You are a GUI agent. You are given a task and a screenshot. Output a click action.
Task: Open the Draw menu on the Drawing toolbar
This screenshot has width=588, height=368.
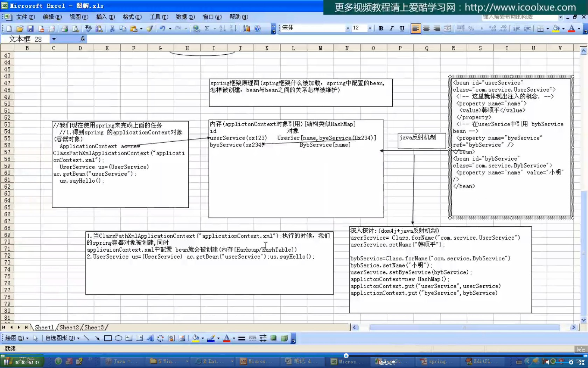(16, 338)
